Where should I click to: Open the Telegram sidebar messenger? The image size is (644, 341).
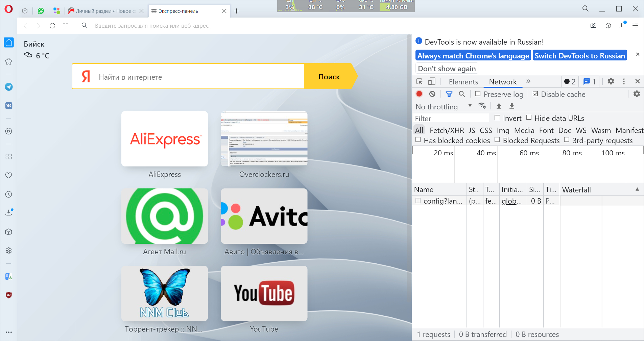[9, 87]
